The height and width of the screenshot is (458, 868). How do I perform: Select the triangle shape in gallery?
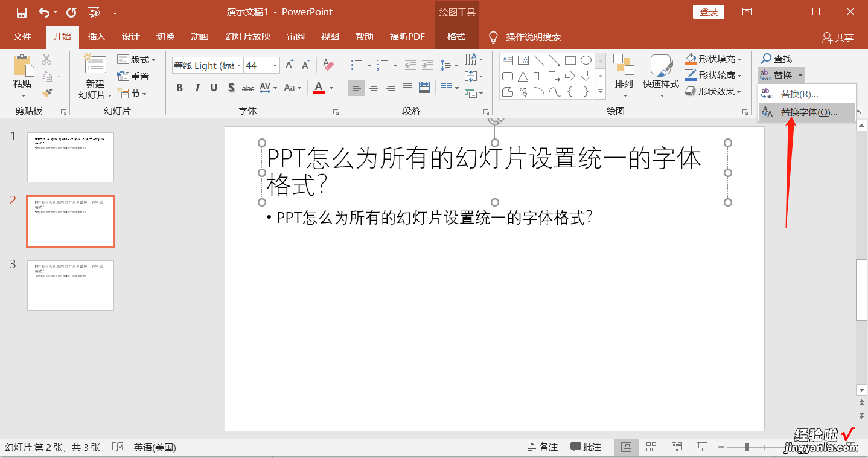click(523, 76)
